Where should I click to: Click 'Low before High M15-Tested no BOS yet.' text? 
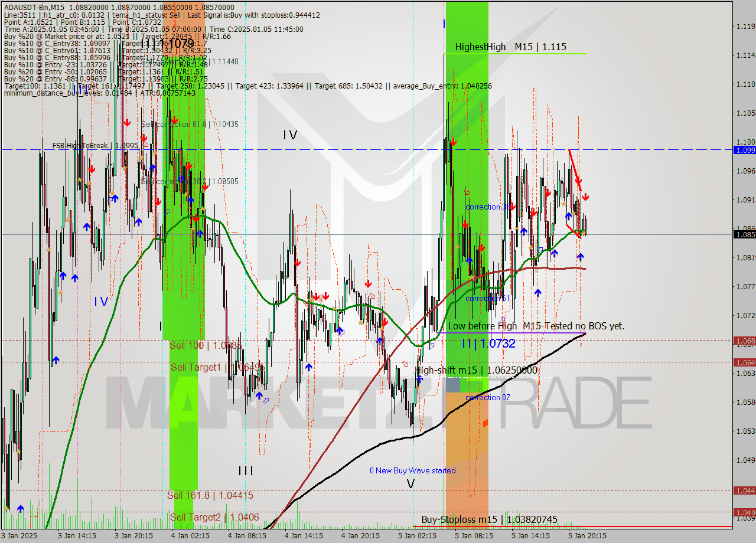coord(536,326)
